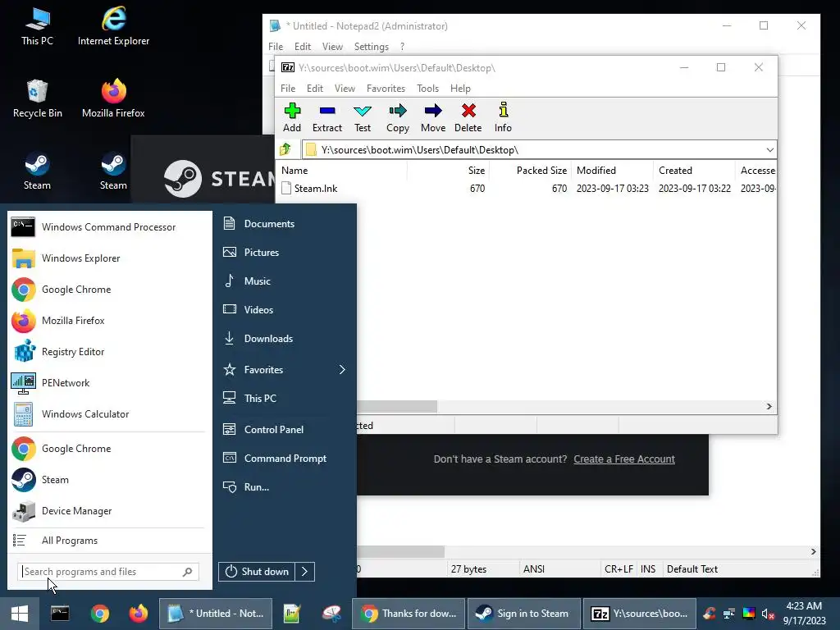Open the File menu in 7-Zip
Screen dimensions: 840x630
point(288,89)
